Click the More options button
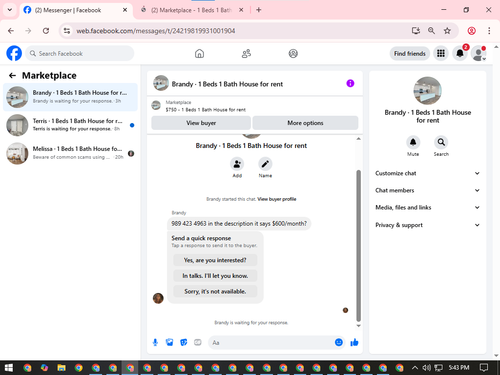Viewport: 500px width, 375px height. (305, 123)
